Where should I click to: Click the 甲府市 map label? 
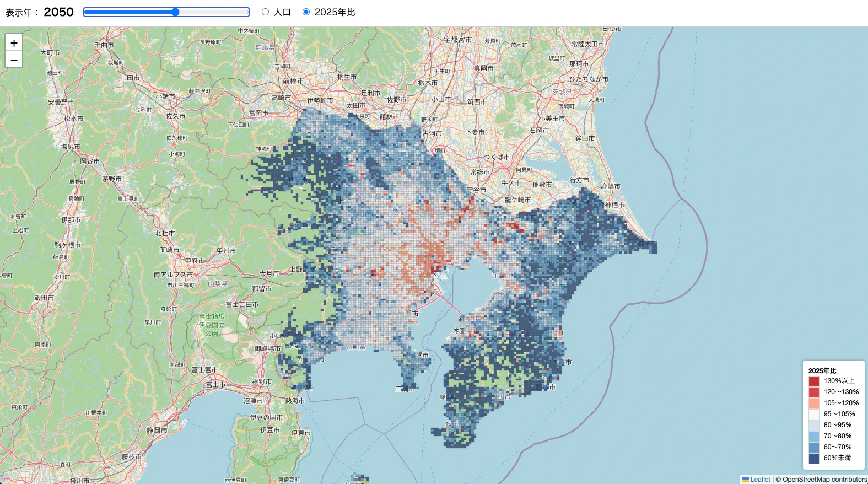point(195,260)
